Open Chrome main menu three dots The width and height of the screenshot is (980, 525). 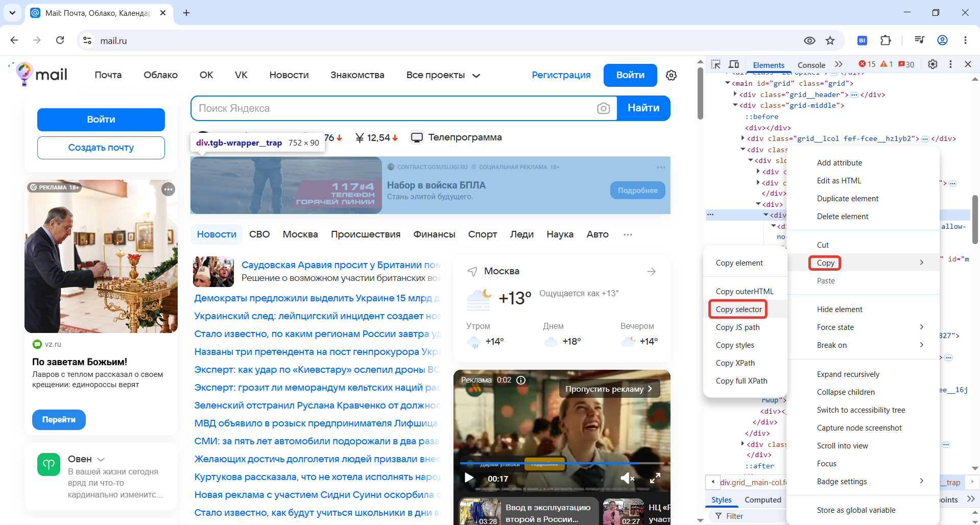(x=965, y=40)
